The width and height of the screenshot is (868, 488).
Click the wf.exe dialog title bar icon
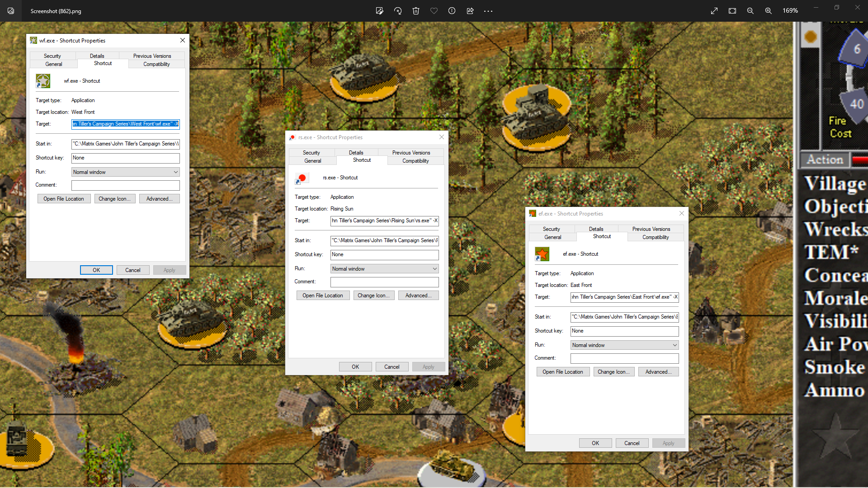pos(33,40)
